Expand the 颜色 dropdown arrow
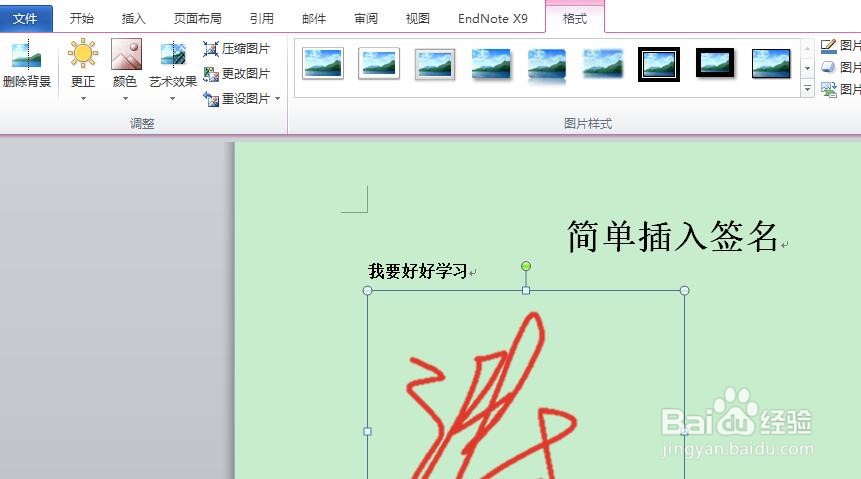This screenshot has height=479, width=861. (125, 99)
